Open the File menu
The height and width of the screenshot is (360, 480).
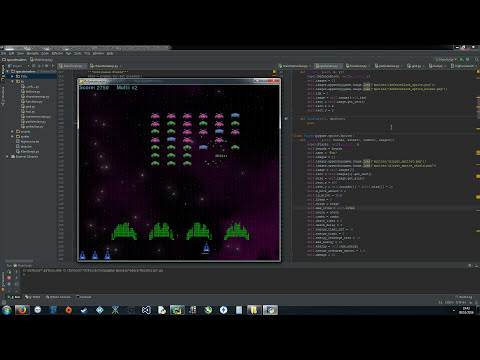3,53
